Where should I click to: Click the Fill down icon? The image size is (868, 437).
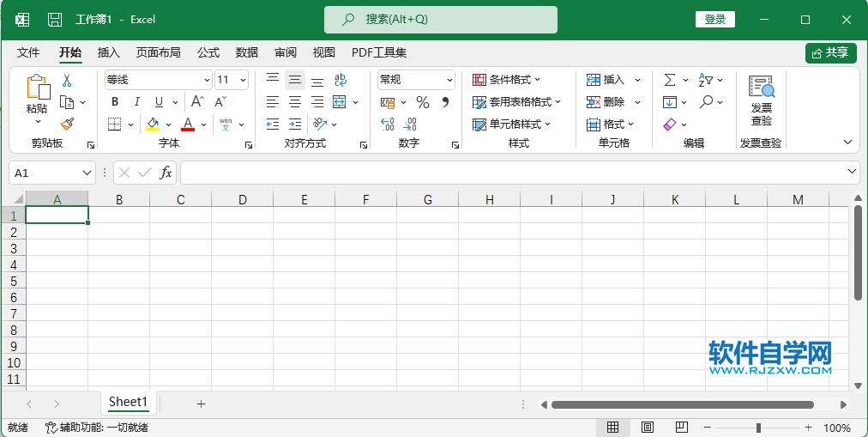click(x=669, y=102)
